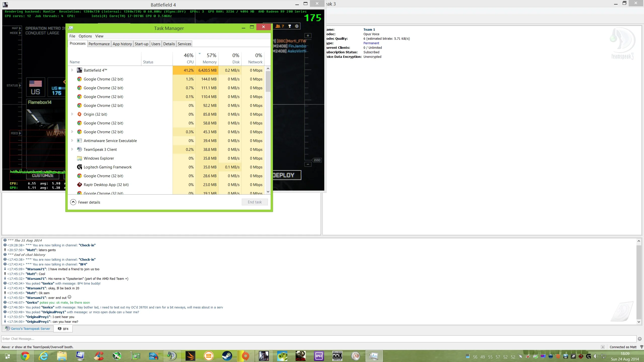
Task: Click the End task button
Action: [255, 202]
